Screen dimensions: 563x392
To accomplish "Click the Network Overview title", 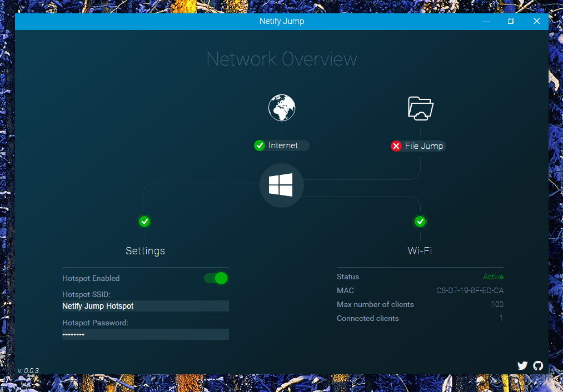I will 282,59.
